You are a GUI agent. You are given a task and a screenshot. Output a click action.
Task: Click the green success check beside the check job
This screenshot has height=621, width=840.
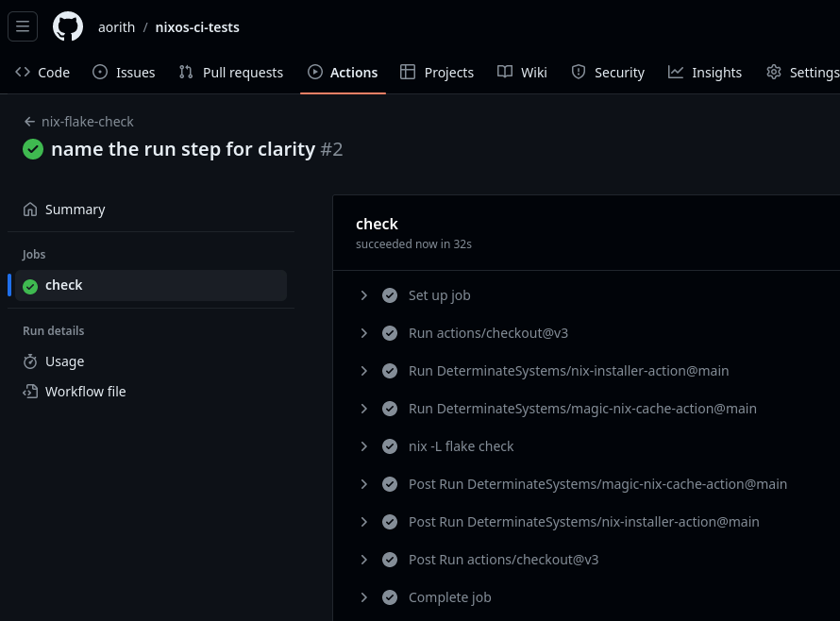tap(30, 285)
